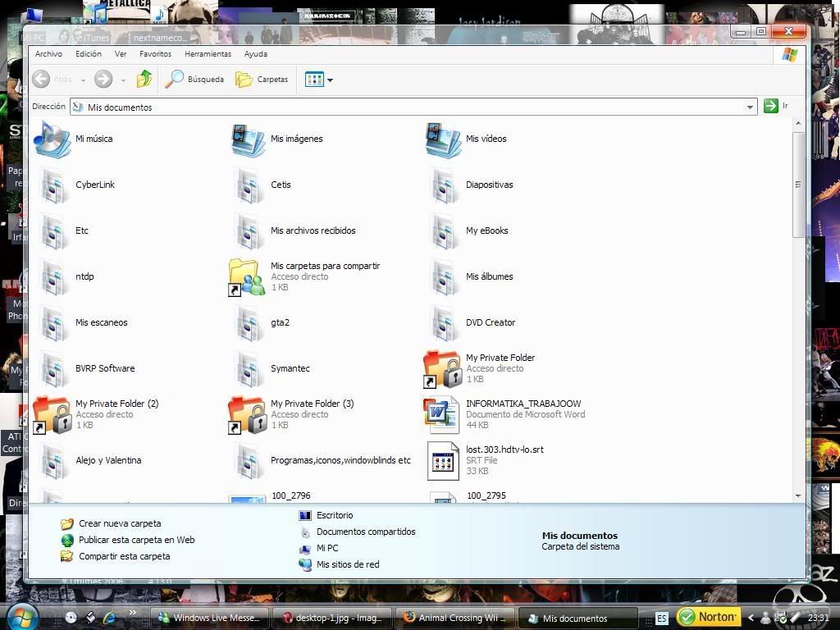This screenshot has width=840, height=630.
Task: Open Documentos compartidos link
Action: (x=366, y=532)
